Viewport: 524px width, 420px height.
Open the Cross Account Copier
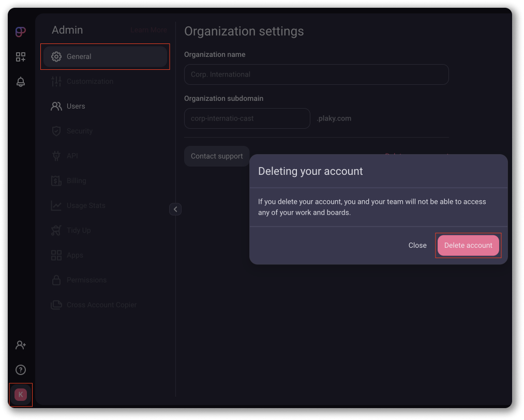coord(101,305)
